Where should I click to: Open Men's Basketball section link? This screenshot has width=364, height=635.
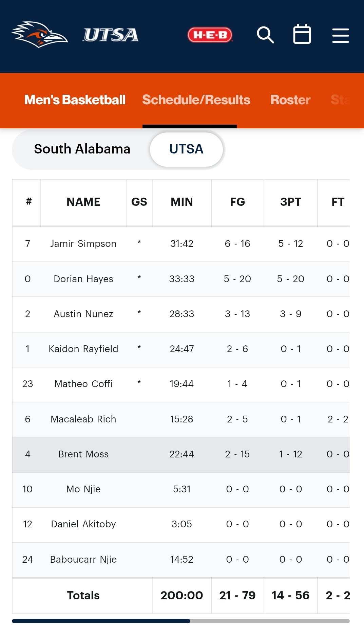coord(75,100)
